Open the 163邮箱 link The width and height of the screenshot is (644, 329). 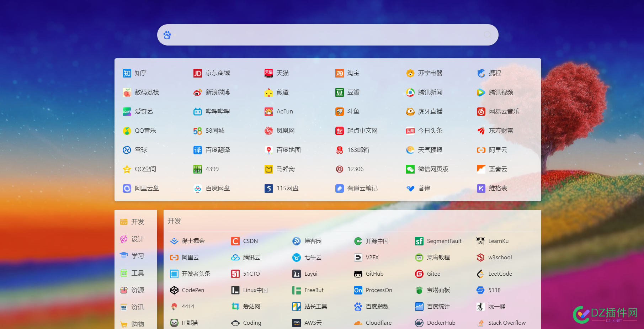click(x=352, y=150)
